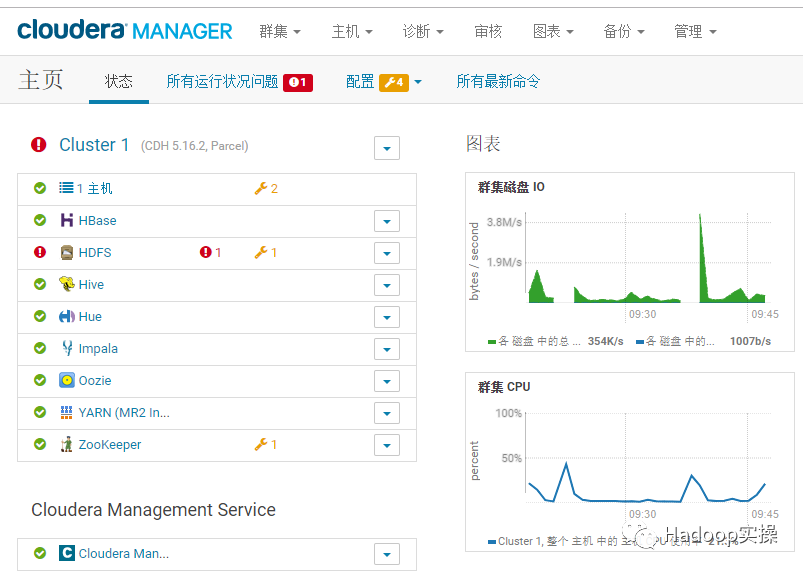Open the Cluster 1 actions dropdown
This screenshot has height=572, width=803.
pos(387,148)
